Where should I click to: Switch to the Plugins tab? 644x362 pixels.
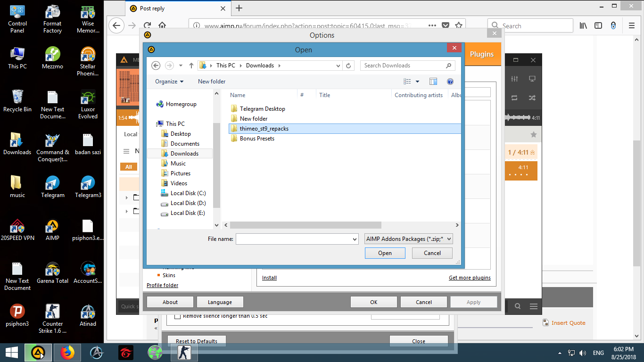tap(481, 54)
